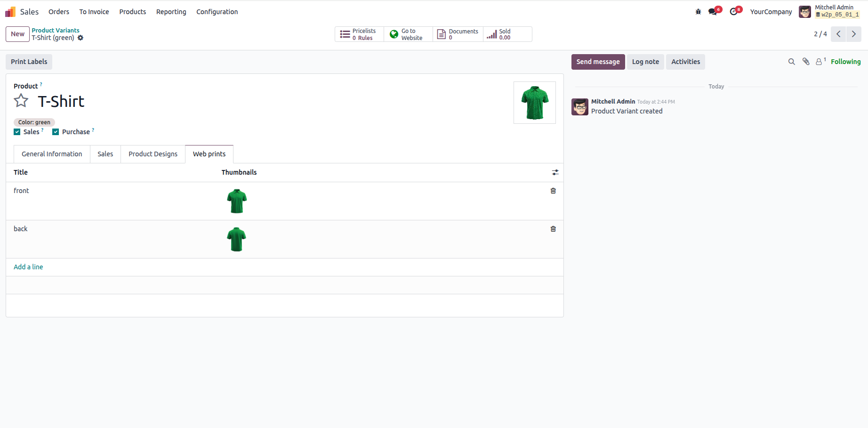The height and width of the screenshot is (428, 868).
Task: Click Add a line link
Action: tap(28, 267)
